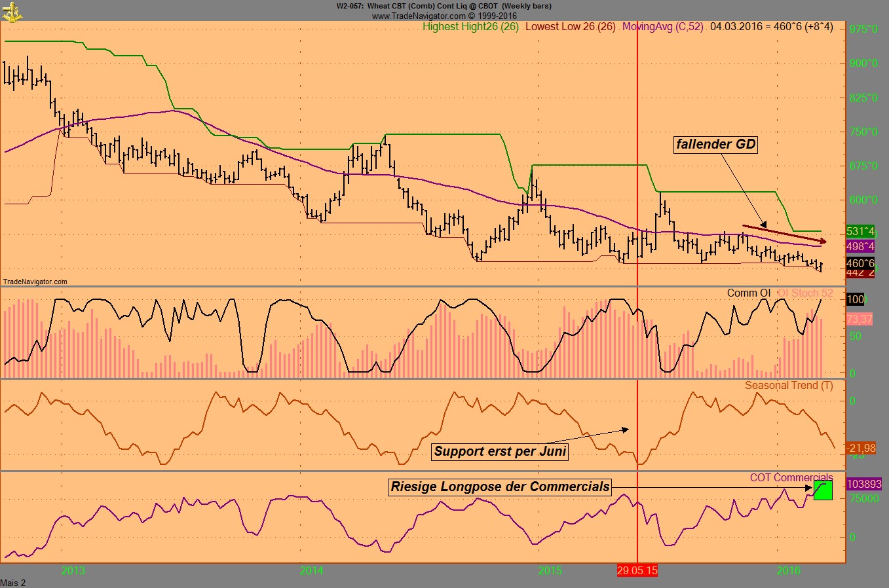Select the purple 498^4 moving average label
This screenshot has width=889, height=588.
860,247
